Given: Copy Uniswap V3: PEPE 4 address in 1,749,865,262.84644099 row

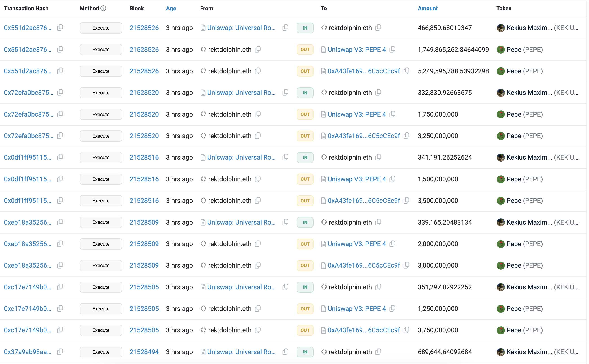Looking at the screenshot, I should (393, 49).
